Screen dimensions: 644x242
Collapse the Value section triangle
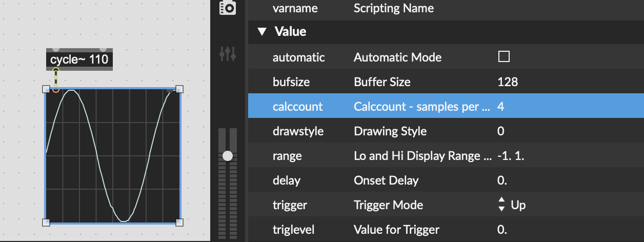click(x=262, y=32)
